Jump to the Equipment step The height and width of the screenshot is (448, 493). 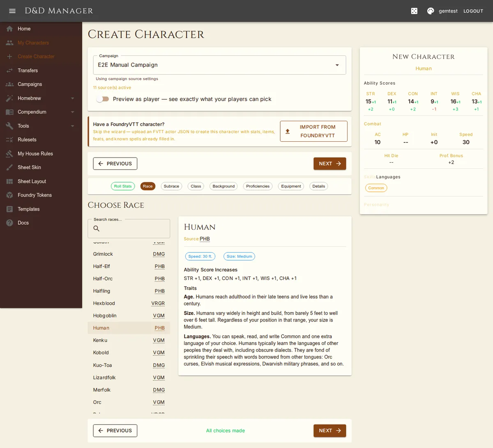coord(291,186)
